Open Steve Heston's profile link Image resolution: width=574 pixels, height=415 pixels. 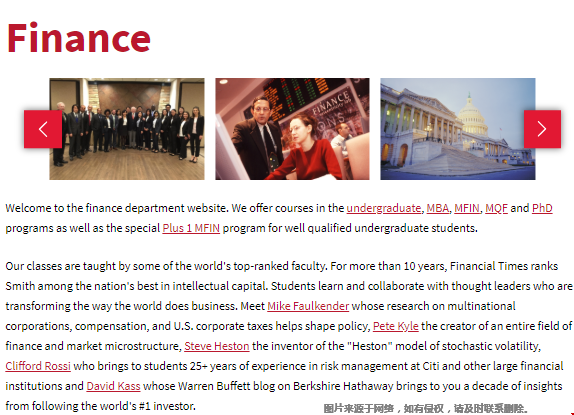coord(217,346)
